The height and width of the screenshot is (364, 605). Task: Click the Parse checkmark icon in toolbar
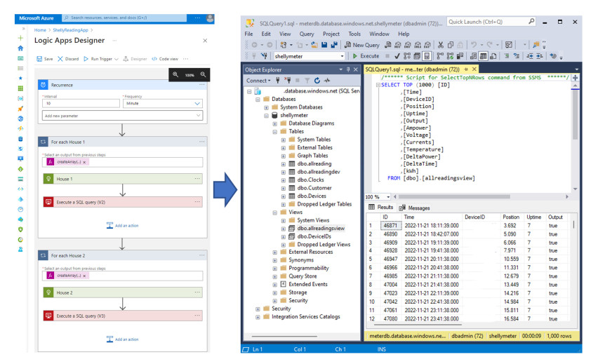[x=397, y=56]
